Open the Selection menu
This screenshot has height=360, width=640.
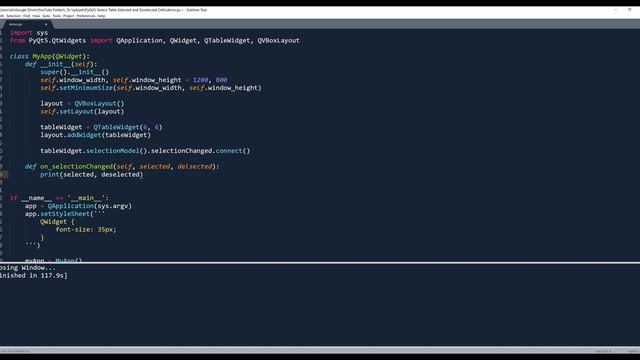pyautogui.click(x=13, y=16)
